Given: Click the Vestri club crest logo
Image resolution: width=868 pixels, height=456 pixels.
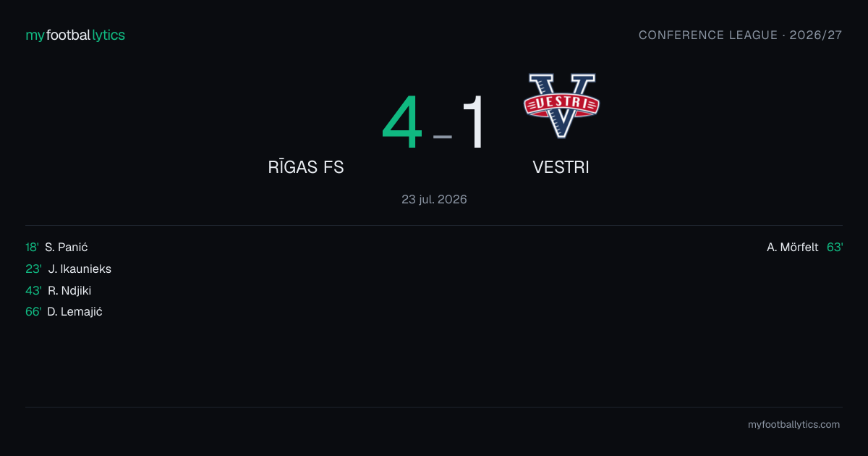Looking at the screenshot, I should (x=561, y=106).
